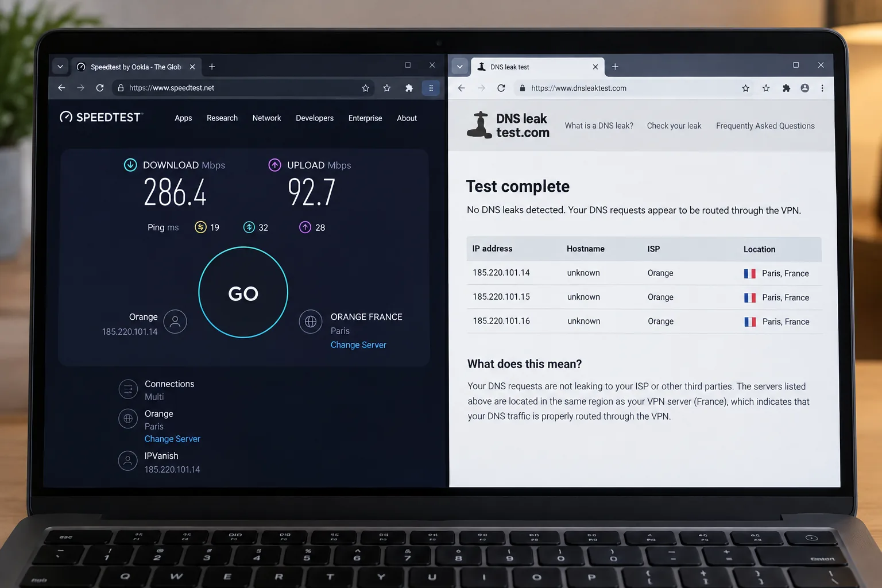Open the three-dot browser menu in the Speedtest window
The height and width of the screenshot is (588, 882).
pos(431,88)
